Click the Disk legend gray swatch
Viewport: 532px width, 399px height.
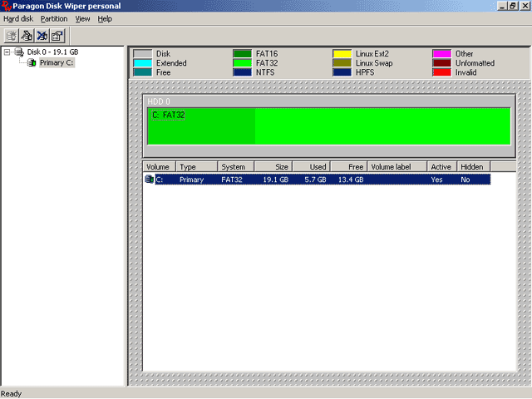tap(142, 53)
